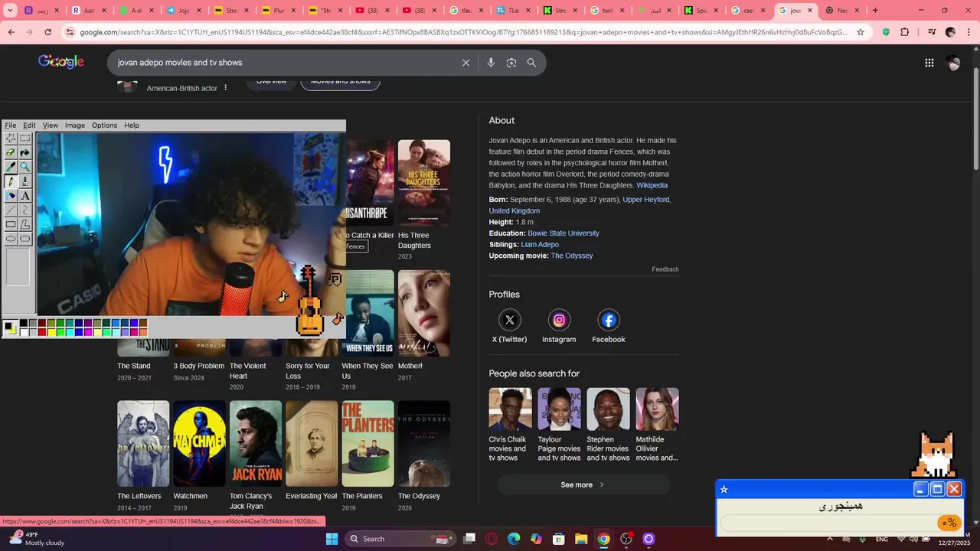Show hidden system tray icons chevron
980x551 pixels.
point(830,539)
